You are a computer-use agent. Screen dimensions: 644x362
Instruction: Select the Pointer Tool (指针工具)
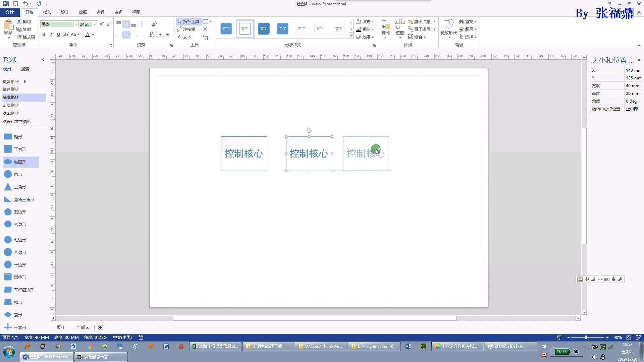189,21
